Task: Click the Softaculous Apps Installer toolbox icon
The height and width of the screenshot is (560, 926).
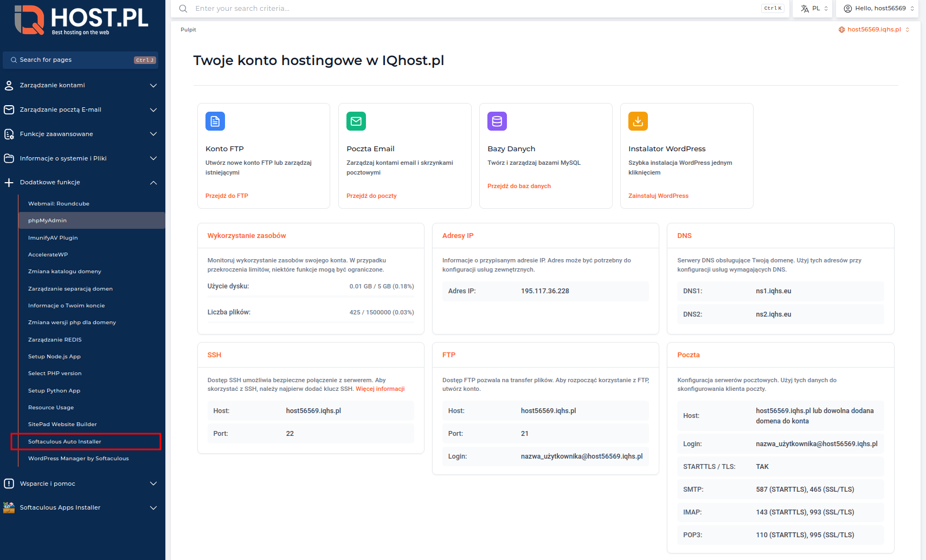Action: tap(9, 507)
